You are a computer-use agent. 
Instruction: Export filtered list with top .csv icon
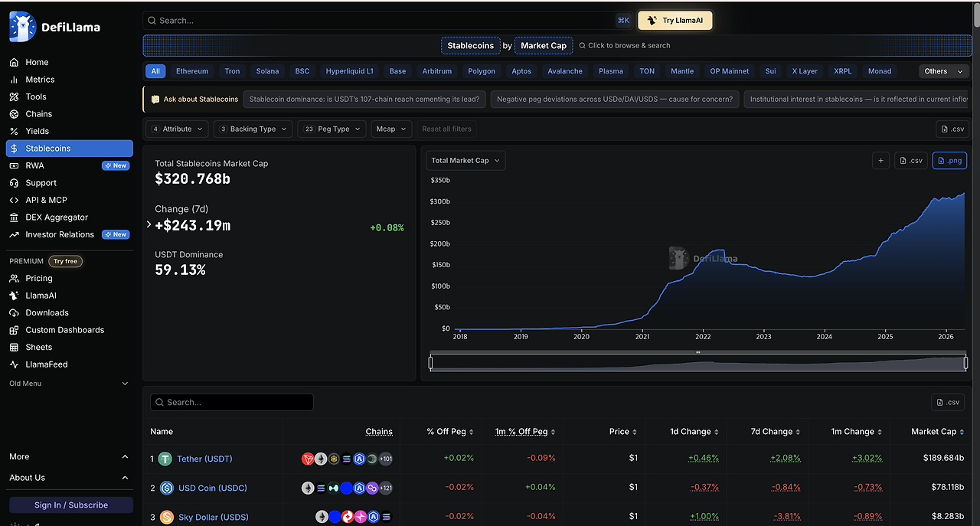(952, 129)
